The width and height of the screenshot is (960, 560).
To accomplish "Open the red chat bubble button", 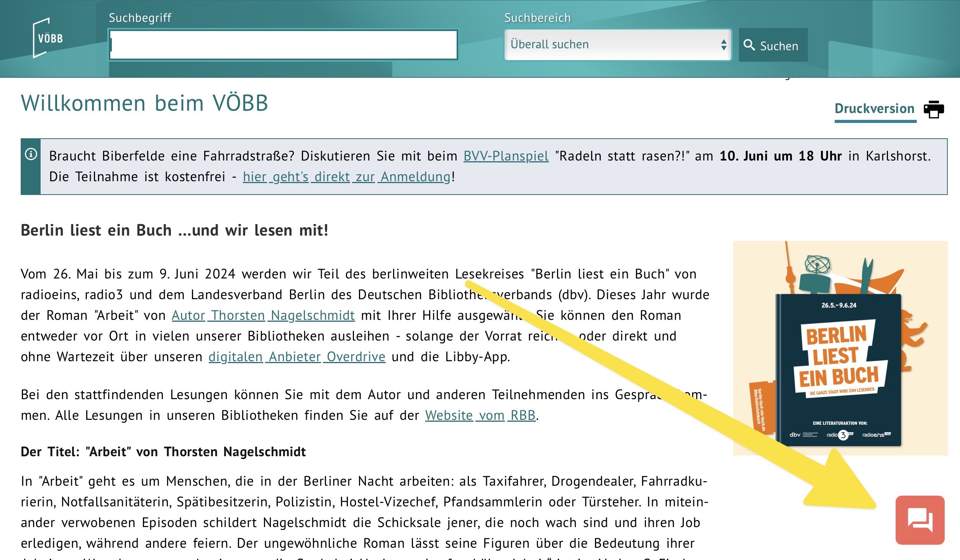I will pyautogui.click(x=920, y=520).
